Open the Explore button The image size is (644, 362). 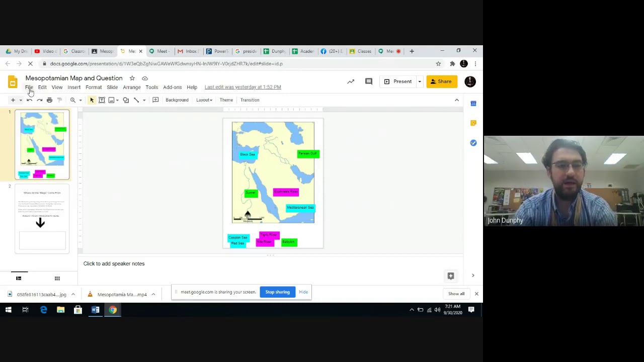click(451, 276)
